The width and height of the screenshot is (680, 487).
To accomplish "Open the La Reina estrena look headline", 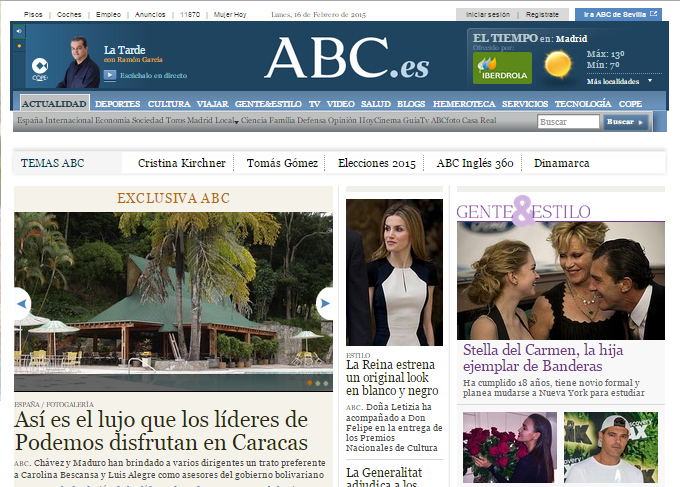I will tap(392, 378).
